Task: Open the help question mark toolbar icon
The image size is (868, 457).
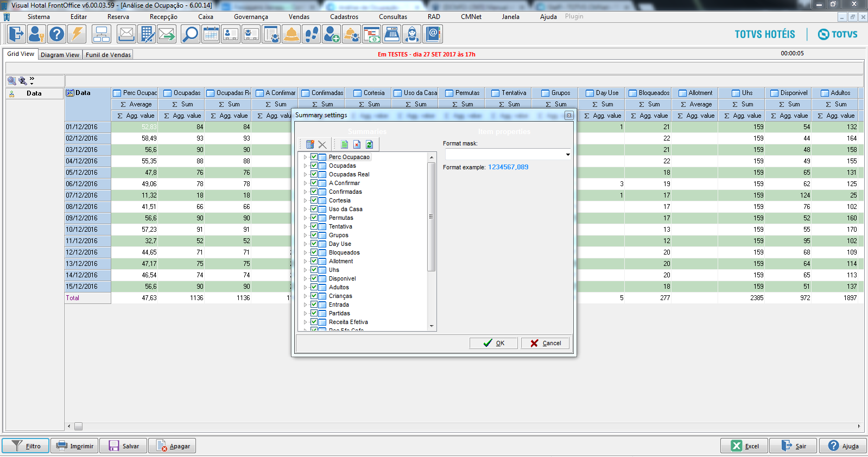Action: tap(56, 34)
